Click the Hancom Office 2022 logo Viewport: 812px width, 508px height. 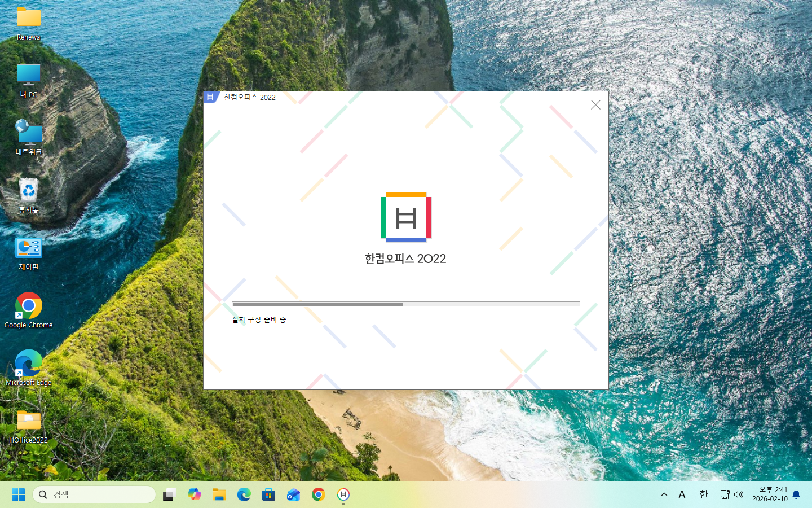click(x=405, y=218)
